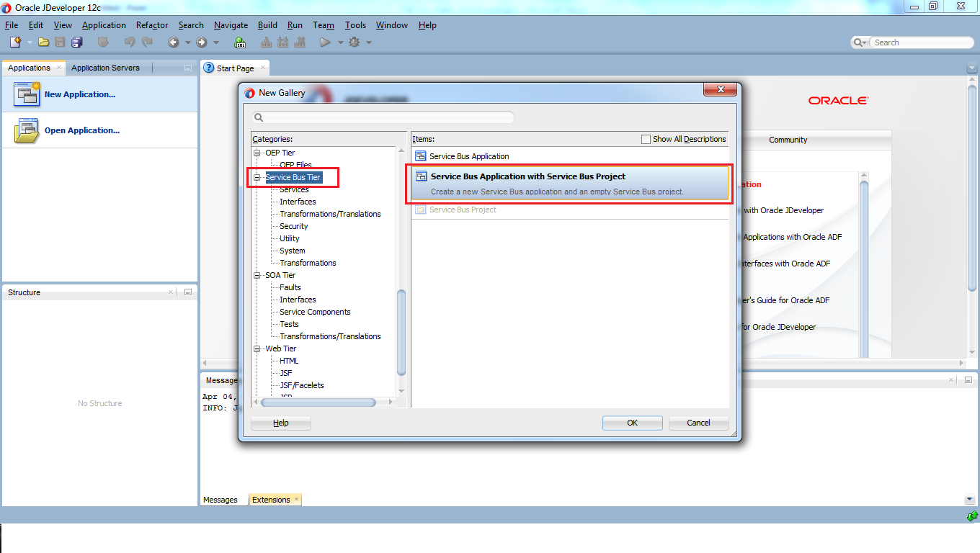Collapse the OEP Tier category node
Image resolution: width=980 pixels, height=553 pixels.
(x=257, y=153)
